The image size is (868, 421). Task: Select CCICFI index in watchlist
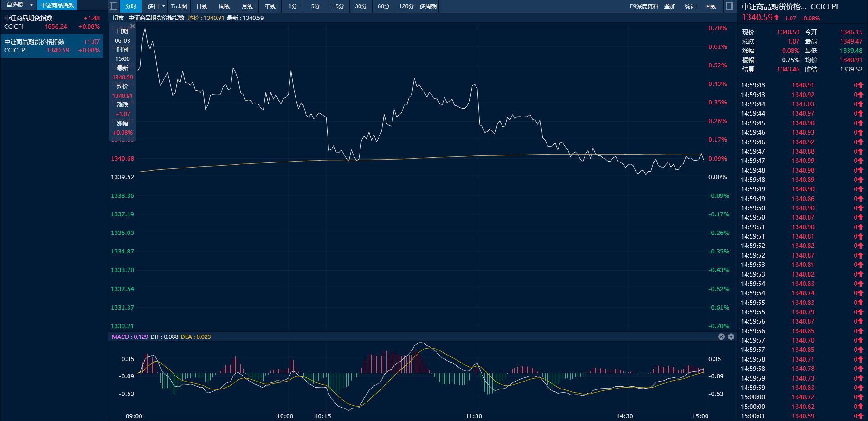click(52, 22)
